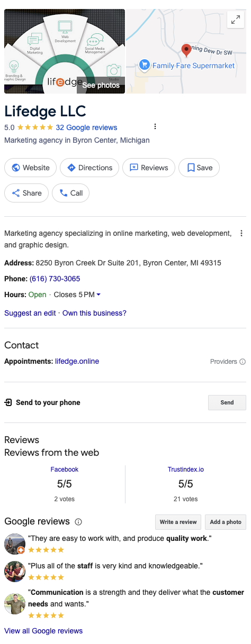Open the See photos gallery
This screenshot has width=251, height=644.
point(101,85)
